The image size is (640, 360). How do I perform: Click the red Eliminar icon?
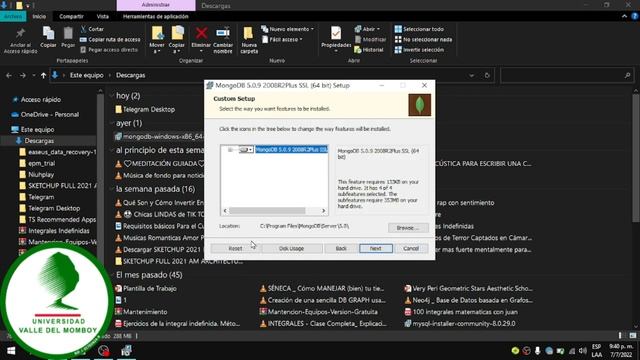201,33
